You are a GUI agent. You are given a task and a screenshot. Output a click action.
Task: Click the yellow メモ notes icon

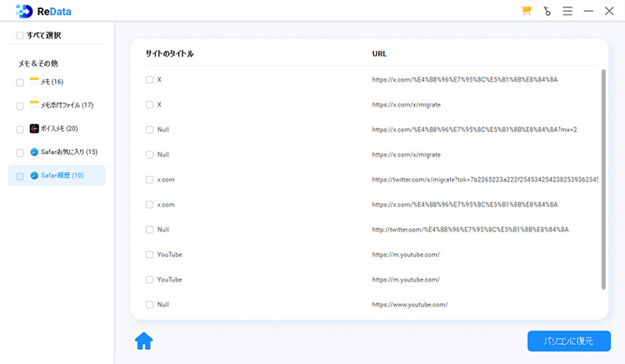(x=34, y=82)
